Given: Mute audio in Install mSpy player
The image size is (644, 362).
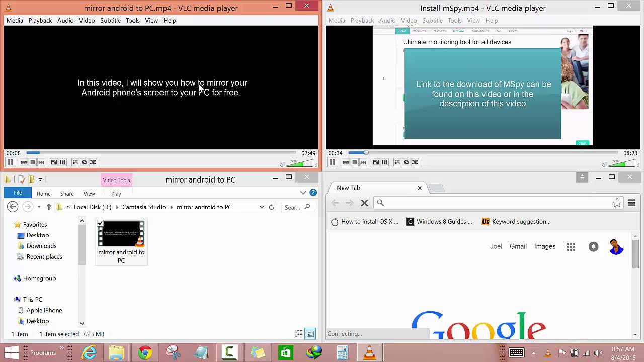Looking at the screenshot, I should (604, 164).
